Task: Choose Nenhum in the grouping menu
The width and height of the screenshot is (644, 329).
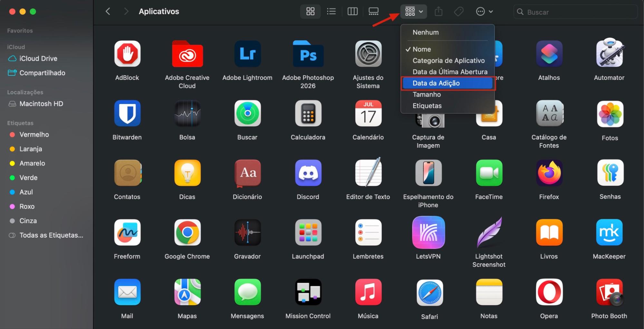Action: point(447,32)
